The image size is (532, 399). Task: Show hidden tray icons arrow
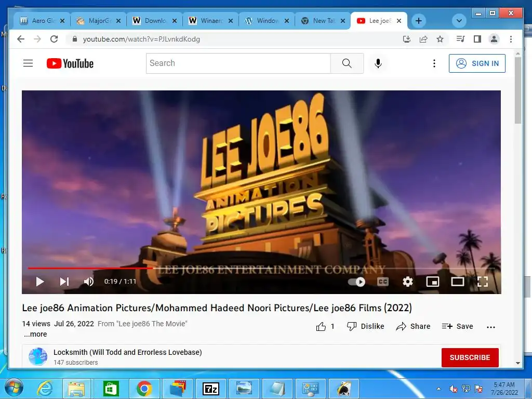click(x=438, y=389)
